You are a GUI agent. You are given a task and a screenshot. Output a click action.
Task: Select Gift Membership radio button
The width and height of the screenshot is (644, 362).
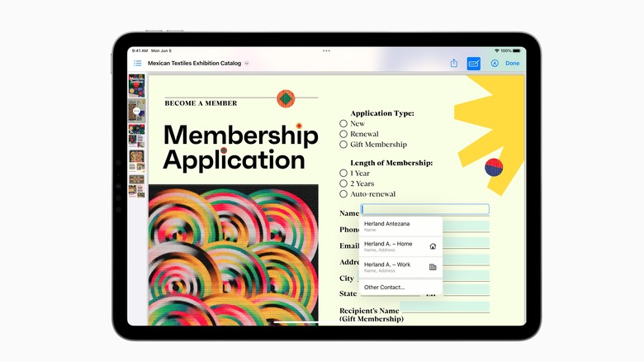coord(343,145)
